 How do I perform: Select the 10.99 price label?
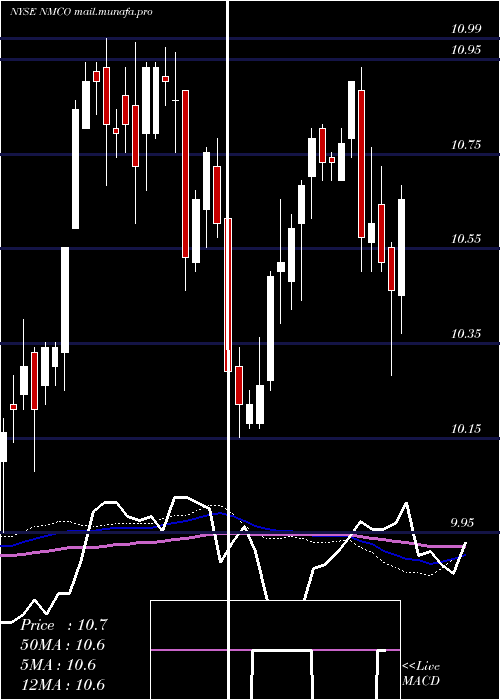(x=466, y=29)
